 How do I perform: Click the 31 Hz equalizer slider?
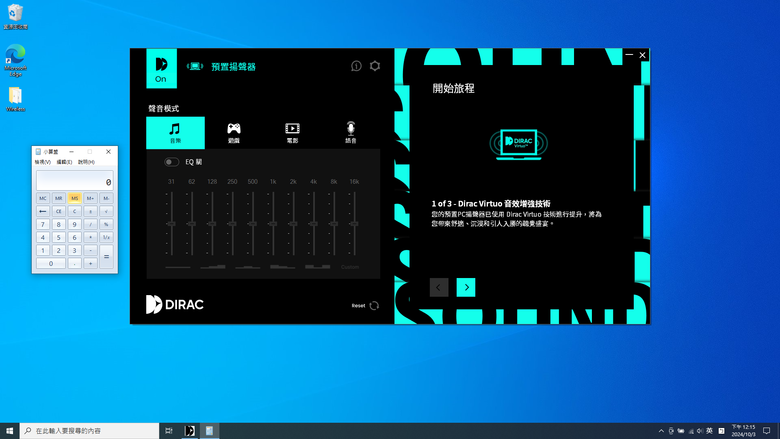[x=172, y=224]
